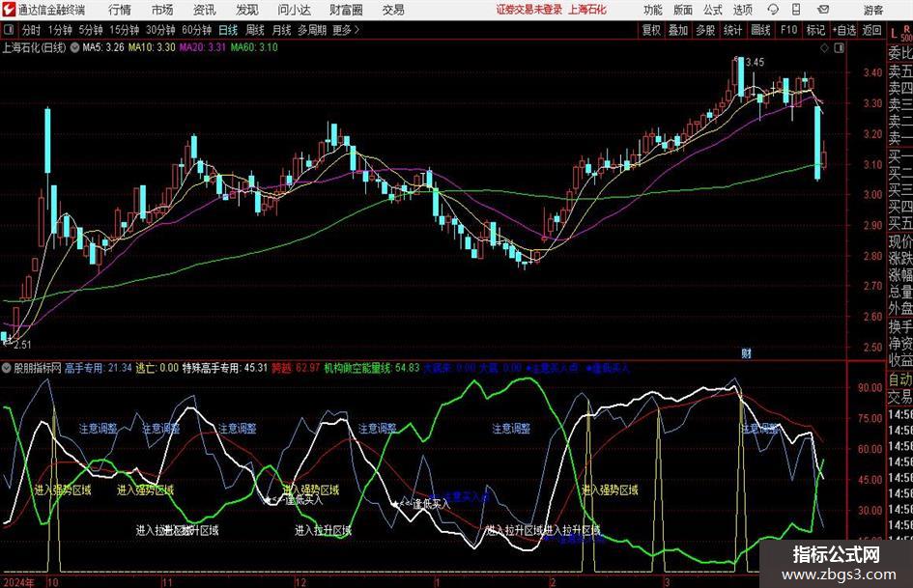Toggle the right side panel icon
The height and width of the screenshot is (588, 913).
[839, 48]
